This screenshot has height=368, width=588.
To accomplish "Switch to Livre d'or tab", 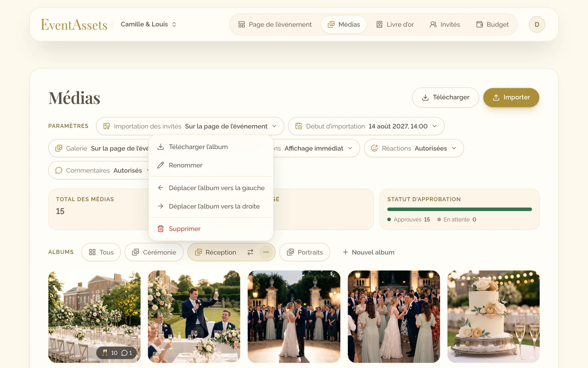I will [395, 24].
